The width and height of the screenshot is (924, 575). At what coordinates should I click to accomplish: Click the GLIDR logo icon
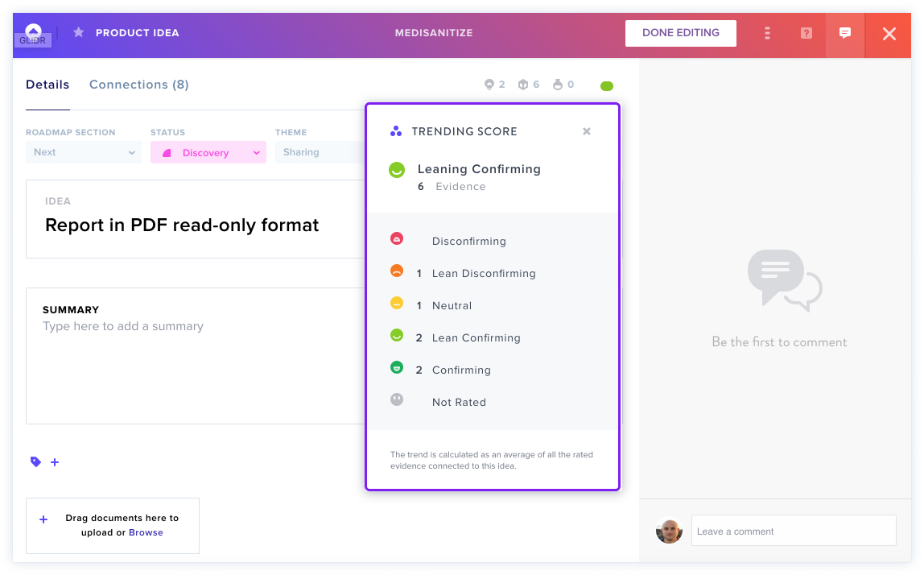click(34, 34)
